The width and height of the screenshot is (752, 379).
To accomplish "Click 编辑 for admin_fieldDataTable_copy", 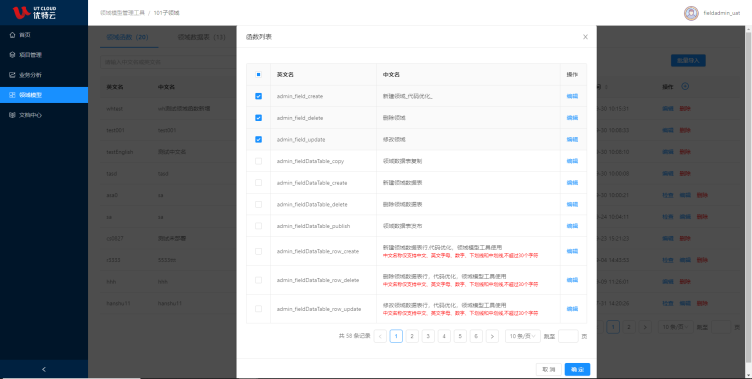I will click(572, 161).
